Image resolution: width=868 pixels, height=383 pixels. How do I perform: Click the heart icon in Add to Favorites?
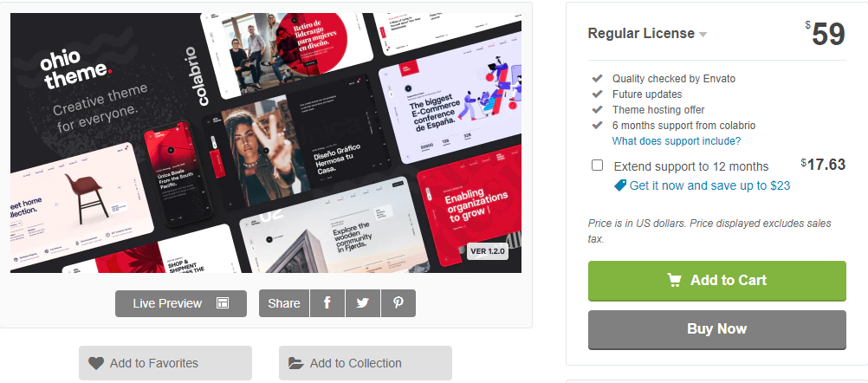96,363
